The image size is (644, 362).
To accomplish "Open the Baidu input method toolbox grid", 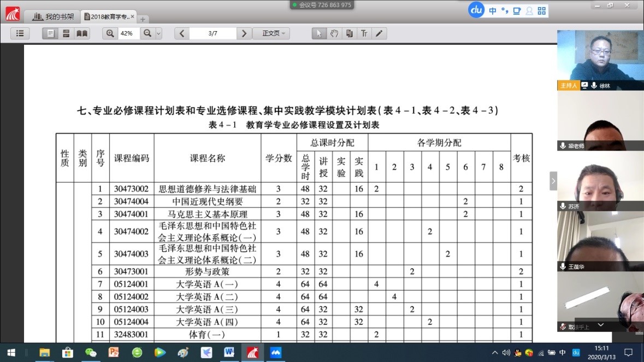I will point(541,10).
